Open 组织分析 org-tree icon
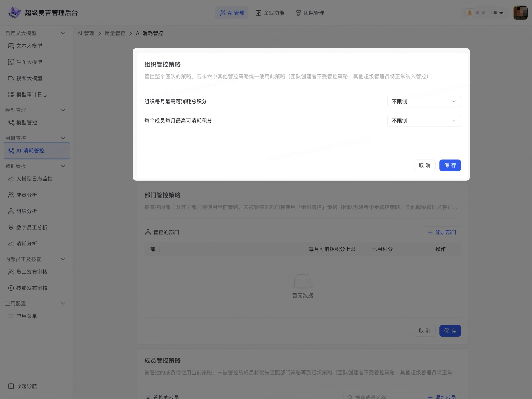Screen dimensions: 532x399 click(11, 211)
